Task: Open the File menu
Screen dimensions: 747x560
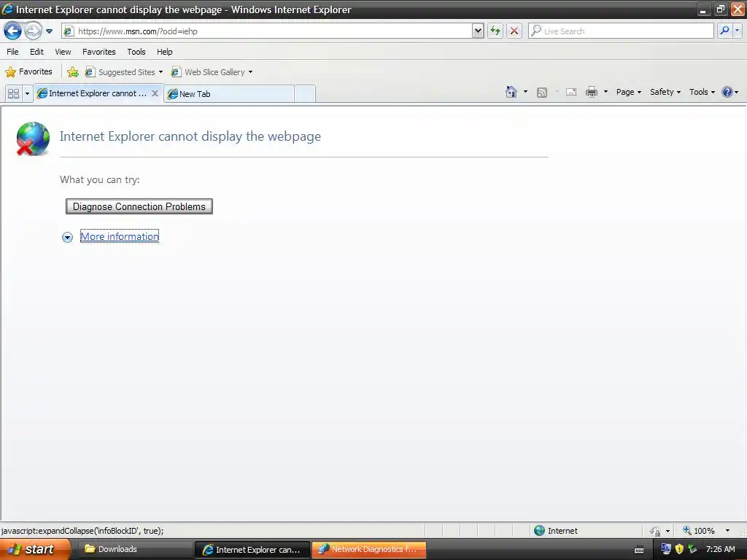Action: click(x=13, y=52)
